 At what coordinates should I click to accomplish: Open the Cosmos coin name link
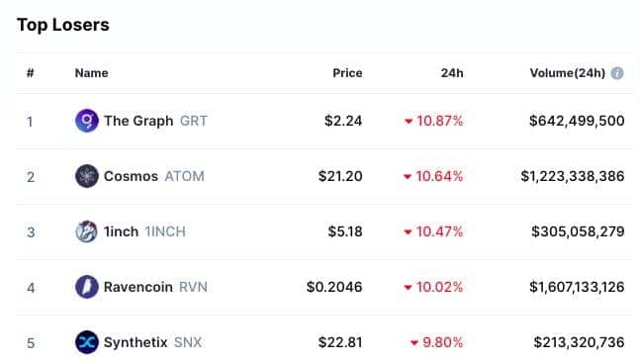pos(131,176)
